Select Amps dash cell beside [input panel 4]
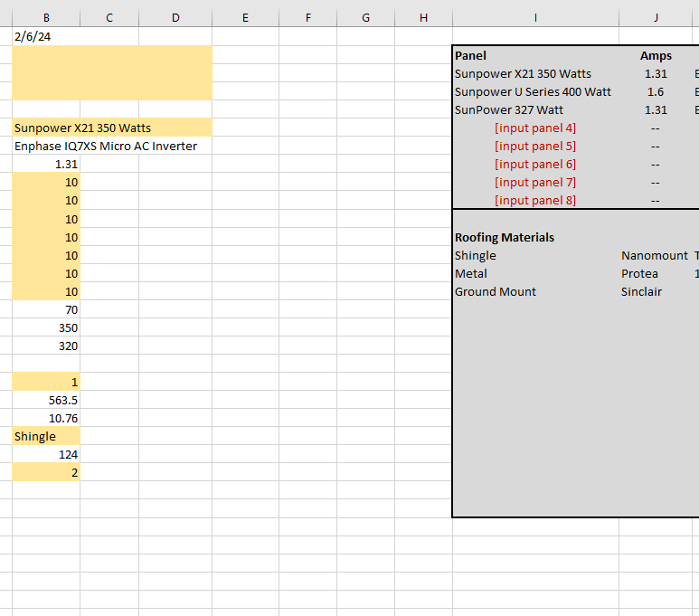The height and width of the screenshot is (616, 699). pos(656,128)
